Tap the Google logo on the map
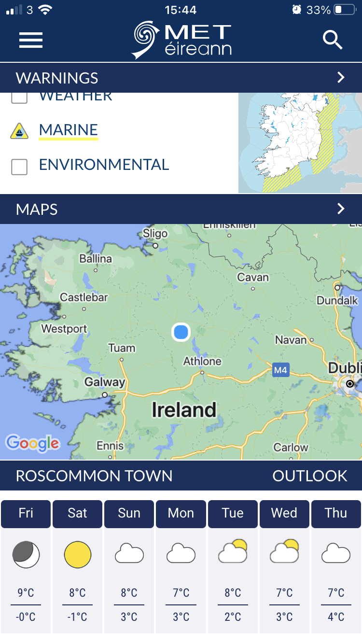 [32, 443]
